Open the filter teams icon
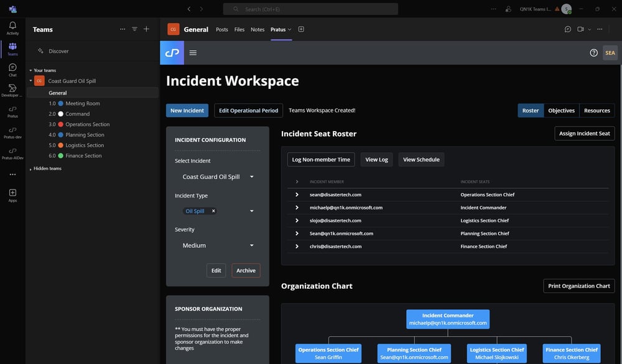 (x=134, y=29)
